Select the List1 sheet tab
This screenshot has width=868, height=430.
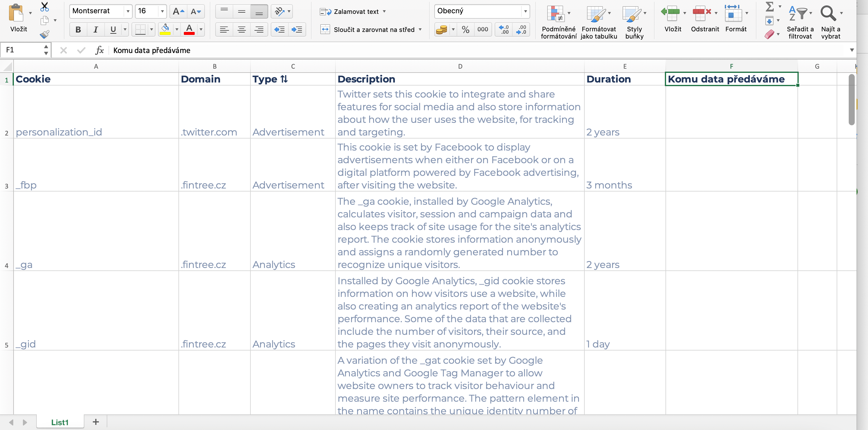60,422
